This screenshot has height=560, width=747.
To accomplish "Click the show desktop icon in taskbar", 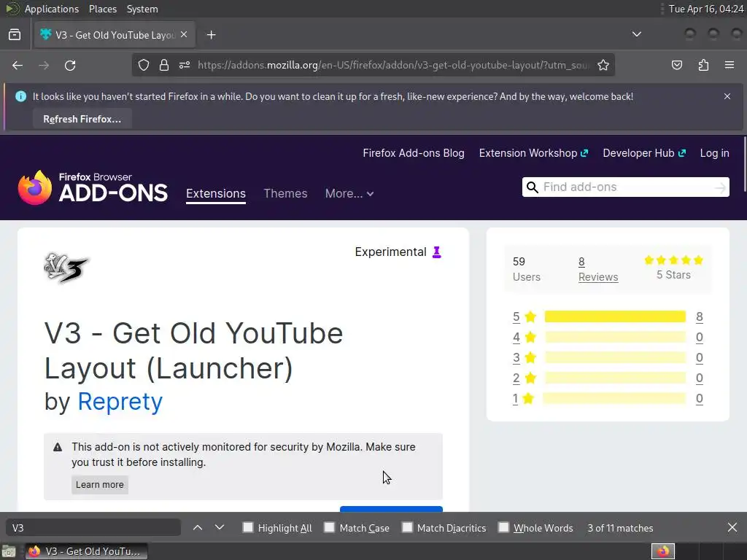I will pos(9,551).
